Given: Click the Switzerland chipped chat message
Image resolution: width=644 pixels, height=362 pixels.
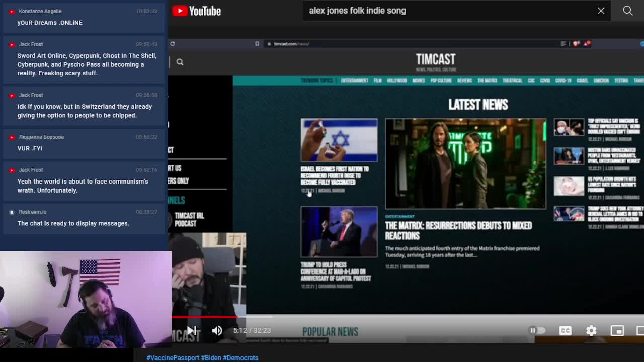Looking at the screenshot, I should click(x=85, y=111).
